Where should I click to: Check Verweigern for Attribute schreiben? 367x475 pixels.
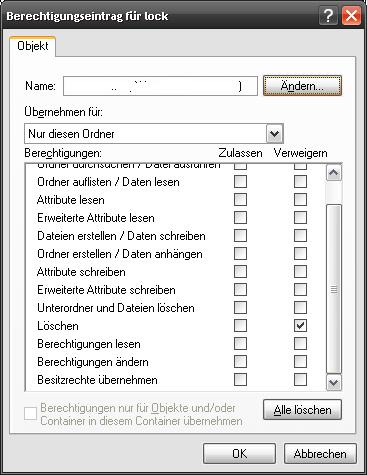coord(300,272)
